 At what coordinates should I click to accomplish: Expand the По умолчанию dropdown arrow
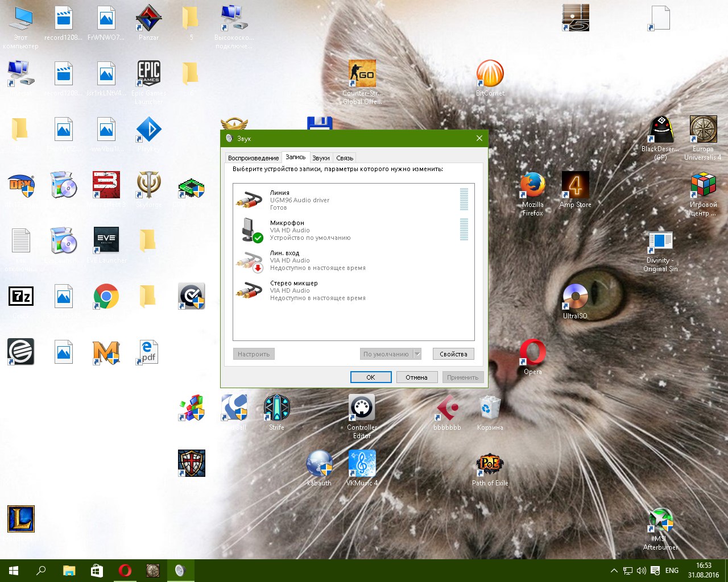tap(417, 354)
